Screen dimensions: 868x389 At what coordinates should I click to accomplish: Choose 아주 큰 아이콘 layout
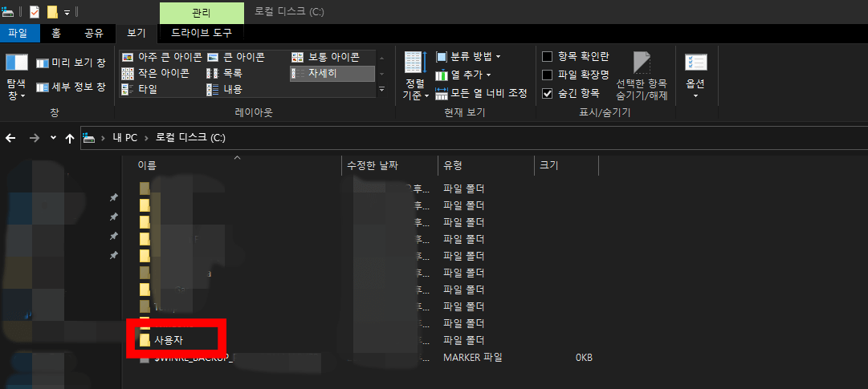(x=161, y=57)
